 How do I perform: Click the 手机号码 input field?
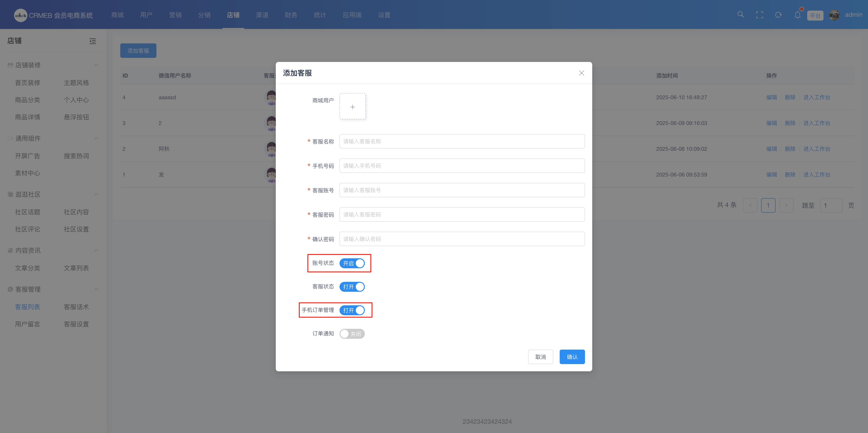462,166
